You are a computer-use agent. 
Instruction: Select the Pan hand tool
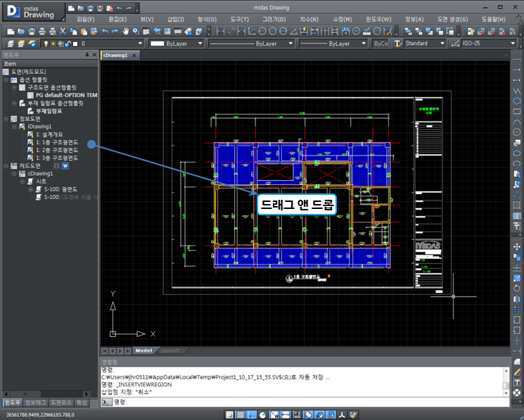pos(126,32)
